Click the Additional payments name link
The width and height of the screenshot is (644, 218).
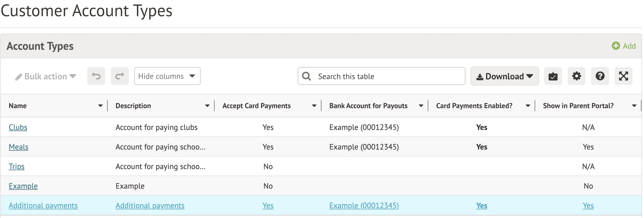click(43, 206)
